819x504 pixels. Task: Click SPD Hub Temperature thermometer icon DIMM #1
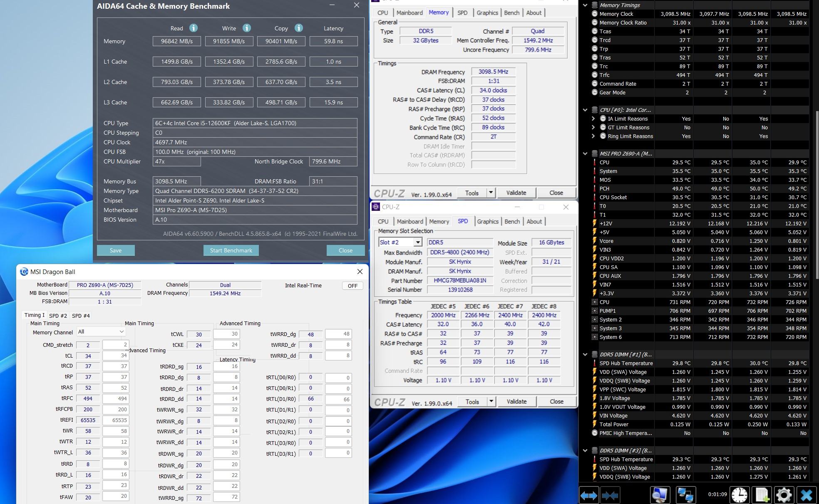pos(595,363)
